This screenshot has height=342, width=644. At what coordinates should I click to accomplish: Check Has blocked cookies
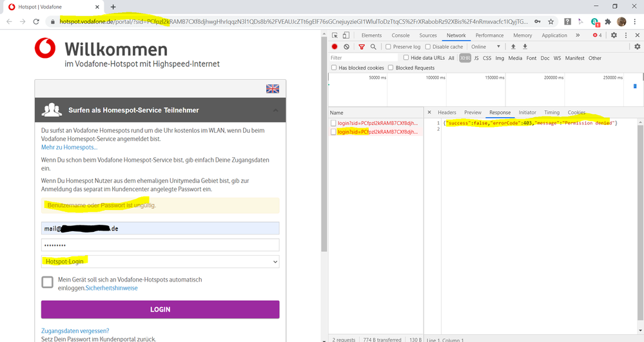tap(334, 68)
